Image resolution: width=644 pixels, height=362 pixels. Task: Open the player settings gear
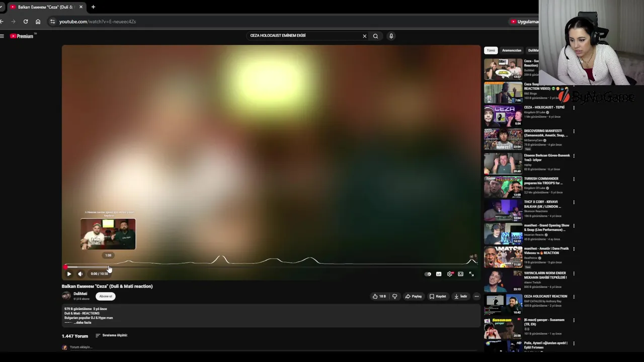(450, 274)
